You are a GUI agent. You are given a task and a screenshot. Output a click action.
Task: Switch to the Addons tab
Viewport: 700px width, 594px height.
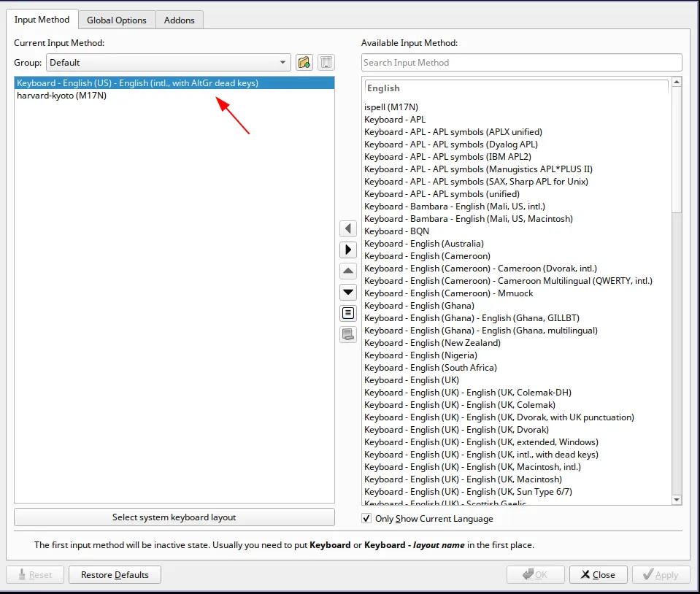click(179, 20)
